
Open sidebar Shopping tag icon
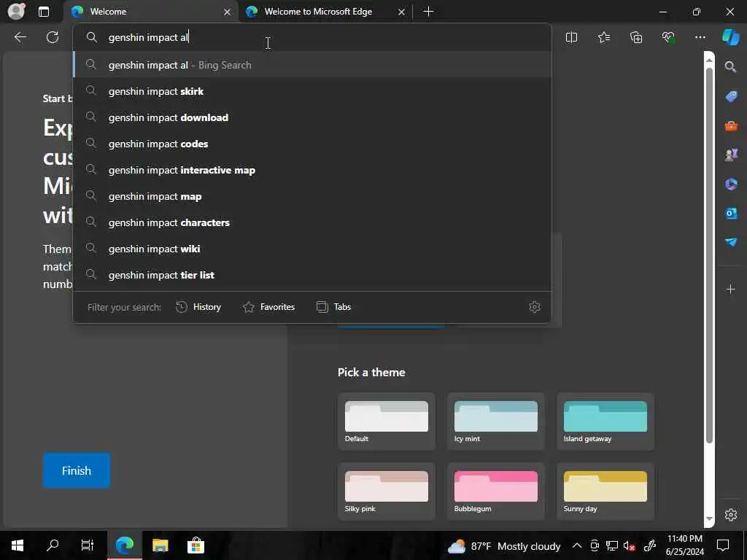click(731, 97)
